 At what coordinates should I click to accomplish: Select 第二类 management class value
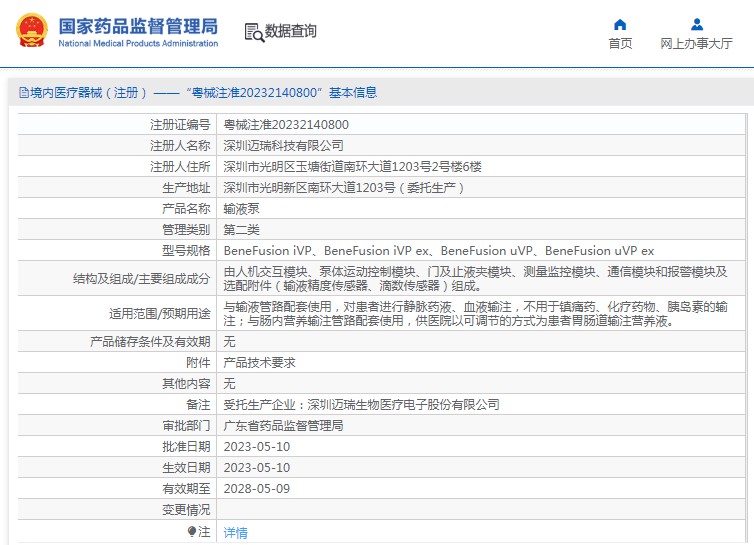click(241, 229)
